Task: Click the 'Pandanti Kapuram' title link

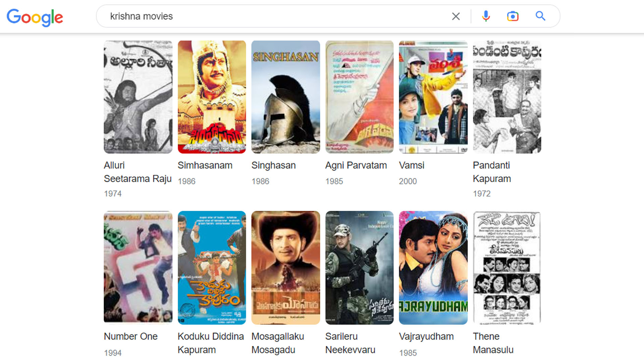Action: [x=492, y=172]
